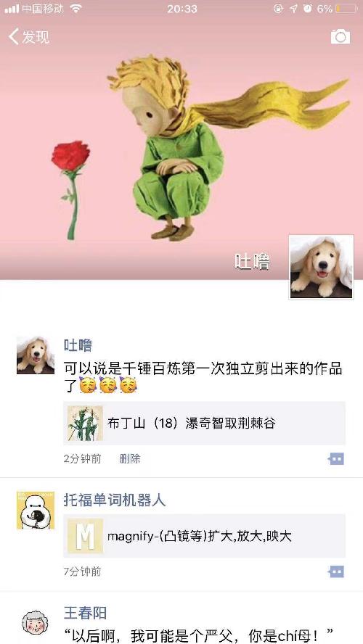
Task: Tap the back chevron arrow at top
Action: [14, 37]
